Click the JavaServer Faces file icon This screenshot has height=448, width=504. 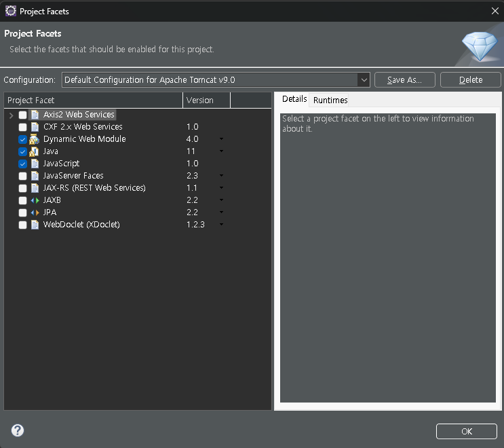[x=35, y=176]
